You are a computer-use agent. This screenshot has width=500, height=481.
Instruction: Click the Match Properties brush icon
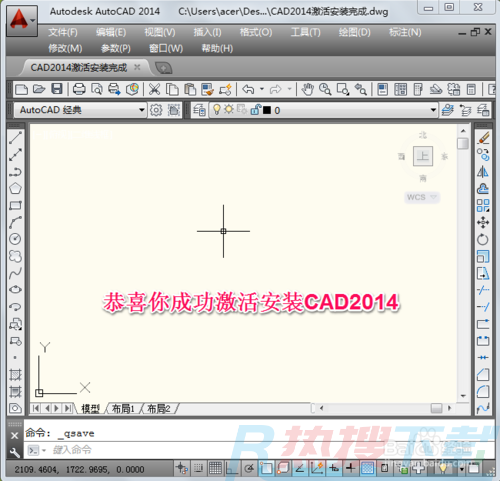coord(208,89)
